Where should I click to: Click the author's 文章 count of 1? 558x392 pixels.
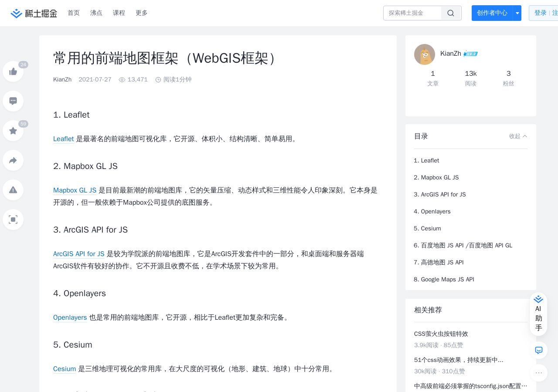click(x=433, y=78)
